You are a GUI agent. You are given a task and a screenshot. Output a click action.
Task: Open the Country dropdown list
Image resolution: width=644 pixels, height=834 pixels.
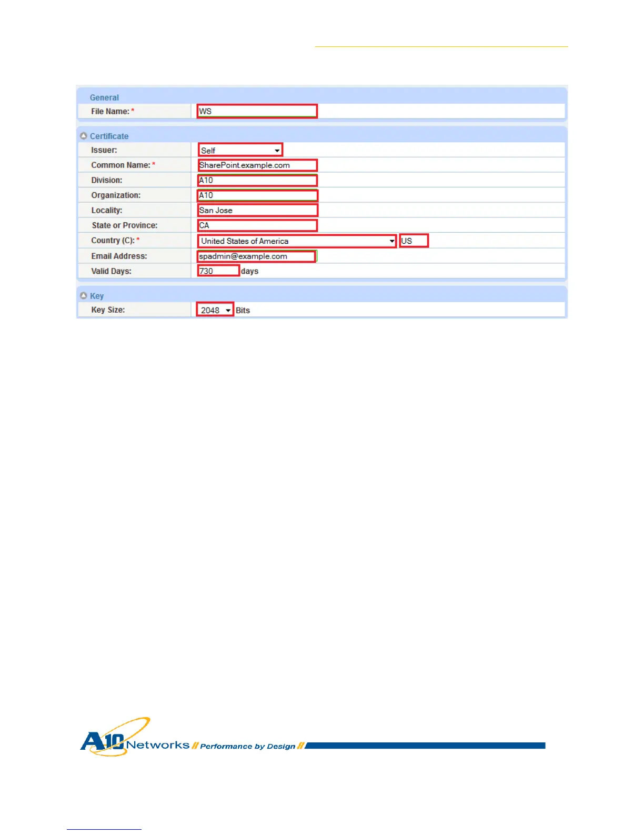click(x=297, y=241)
